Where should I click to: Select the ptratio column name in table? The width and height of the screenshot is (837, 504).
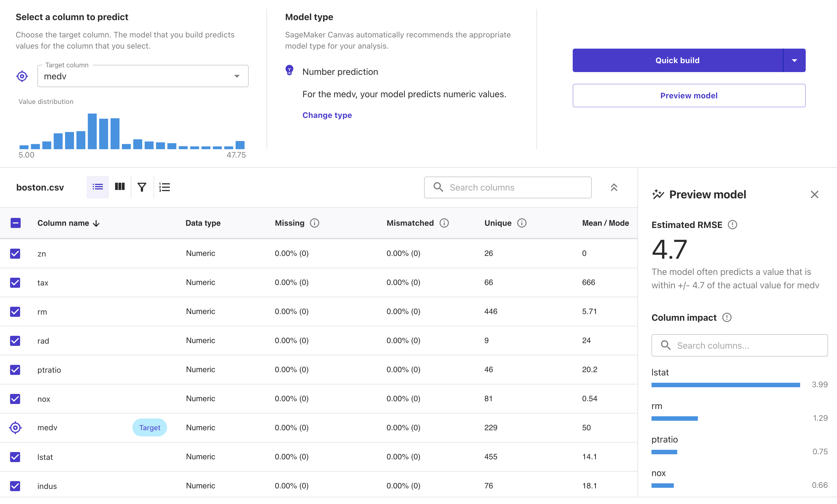pos(49,370)
